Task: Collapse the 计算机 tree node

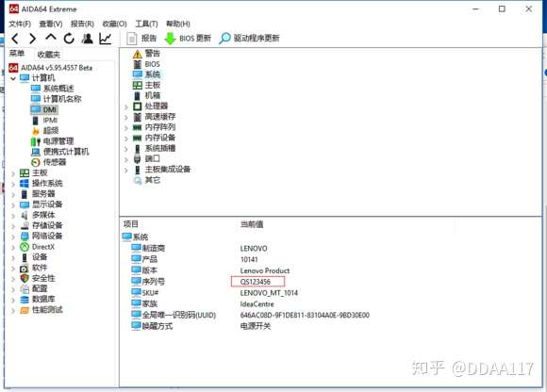Action: tap(13, 78)
